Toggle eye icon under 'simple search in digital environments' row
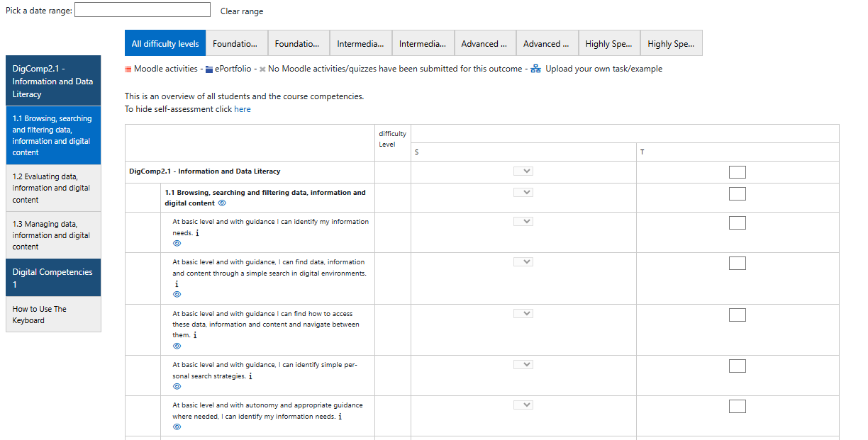Viewport: 868px width, 440px height. (x=177, y=294)
